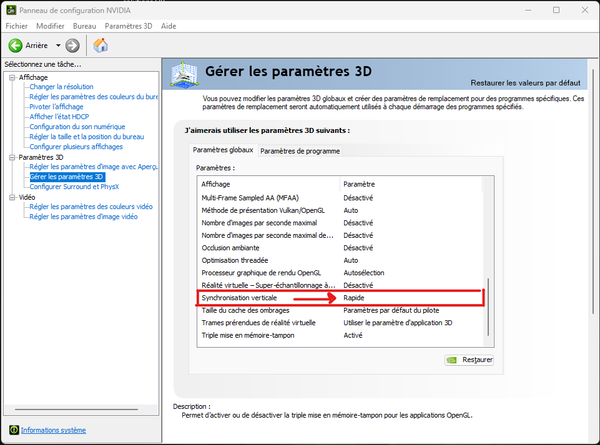Open the Bureau menu

(84, 26)
